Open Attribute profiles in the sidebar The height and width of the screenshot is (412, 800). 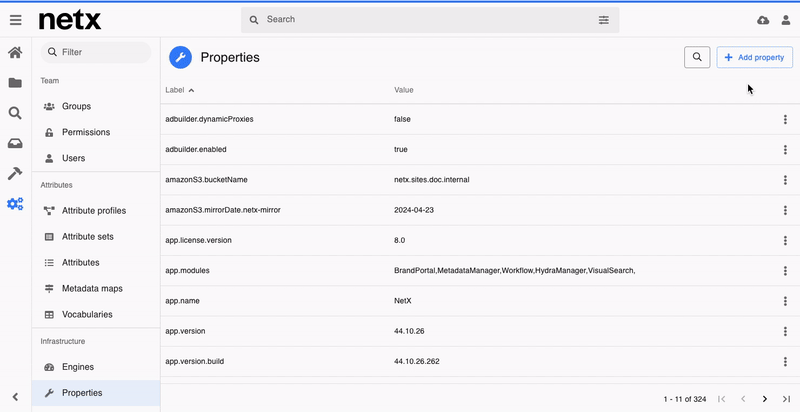[94, 211]
